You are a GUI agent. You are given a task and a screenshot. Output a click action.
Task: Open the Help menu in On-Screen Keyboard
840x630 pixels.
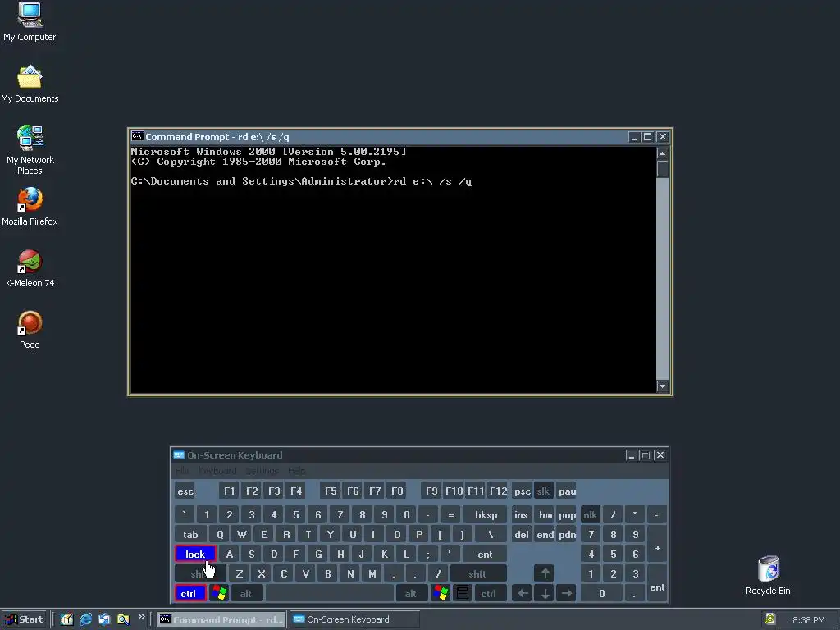297,470
